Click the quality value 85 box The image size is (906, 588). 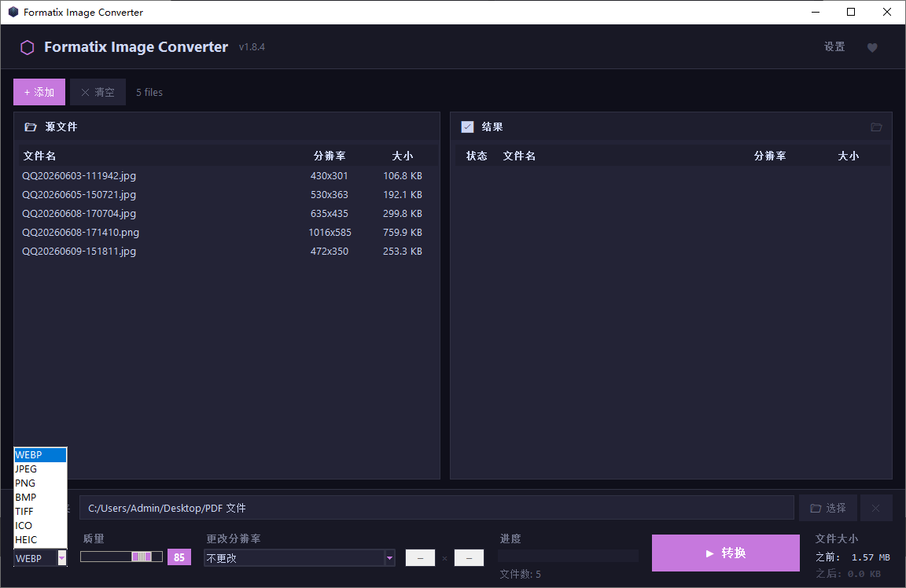[179, 557]
